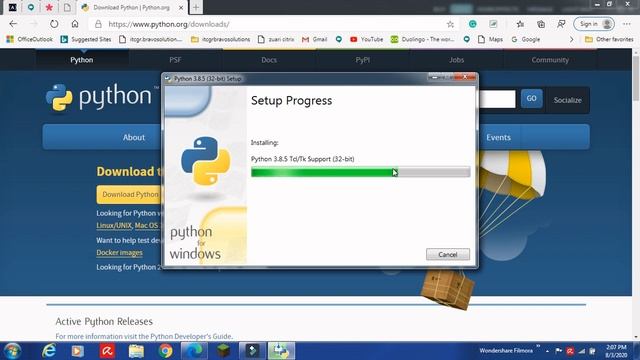Click the Grammarly extension icon in toolbar
The image size is (640, 360).
(x=472, y=24)
